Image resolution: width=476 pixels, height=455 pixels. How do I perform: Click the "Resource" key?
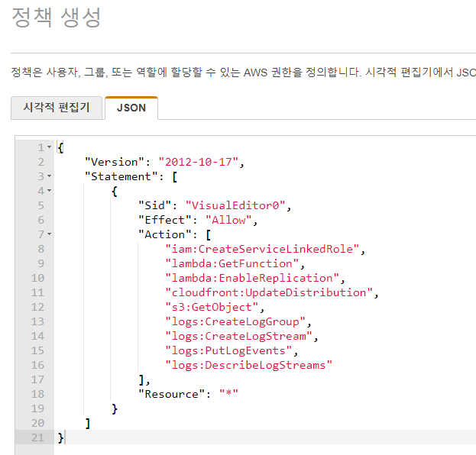[x=171, y=394]
